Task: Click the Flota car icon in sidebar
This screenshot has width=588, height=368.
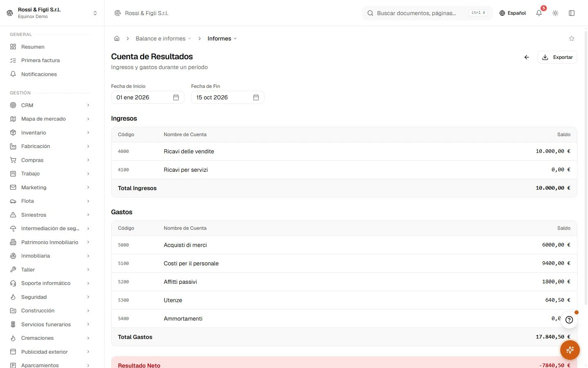Action: (13, 201)
